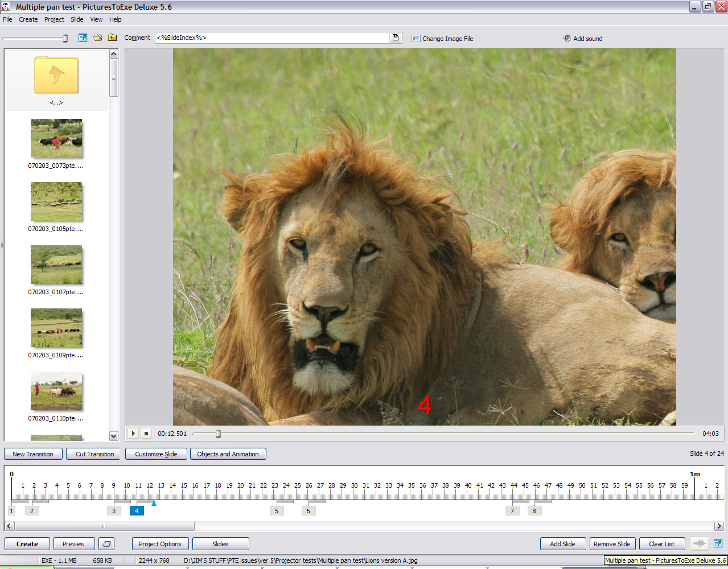Click the Customize Slide button

pyautogui.click(x=156, y=454)
